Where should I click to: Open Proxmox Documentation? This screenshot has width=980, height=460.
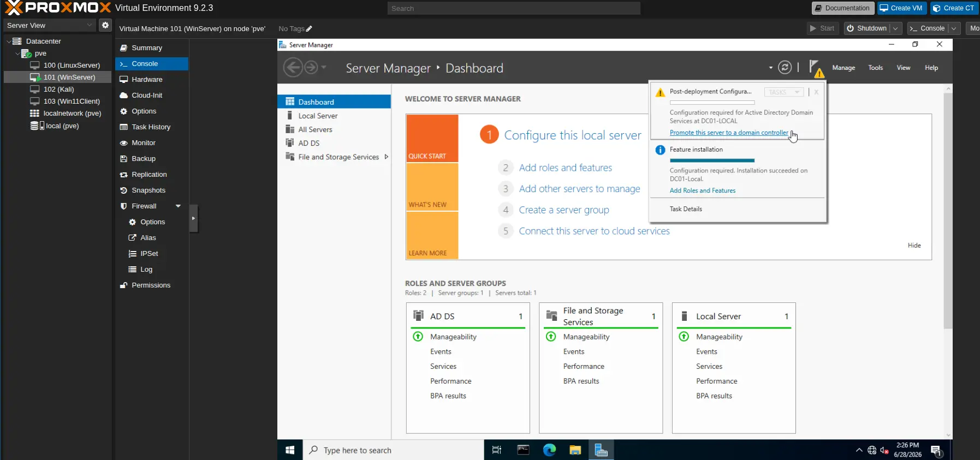[x=842, y=8]
